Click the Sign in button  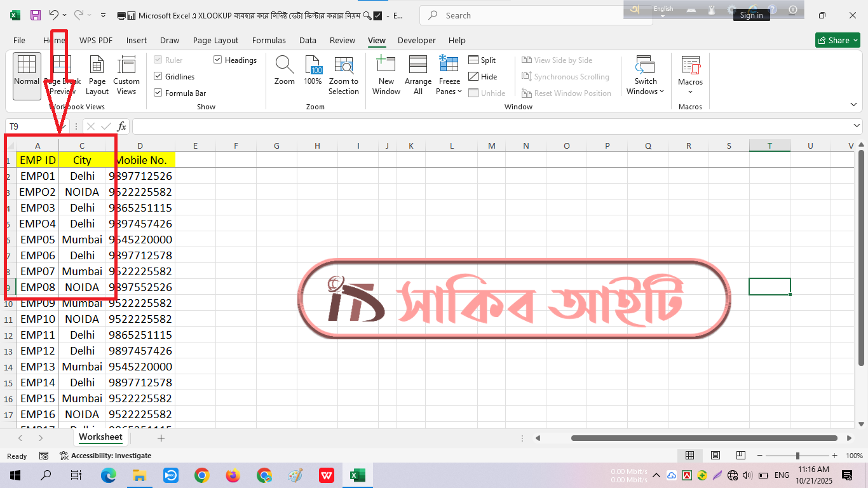coord(751,15)
